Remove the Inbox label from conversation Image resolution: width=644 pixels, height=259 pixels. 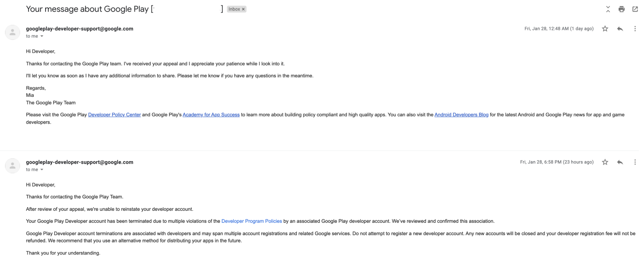pos(243,9)
